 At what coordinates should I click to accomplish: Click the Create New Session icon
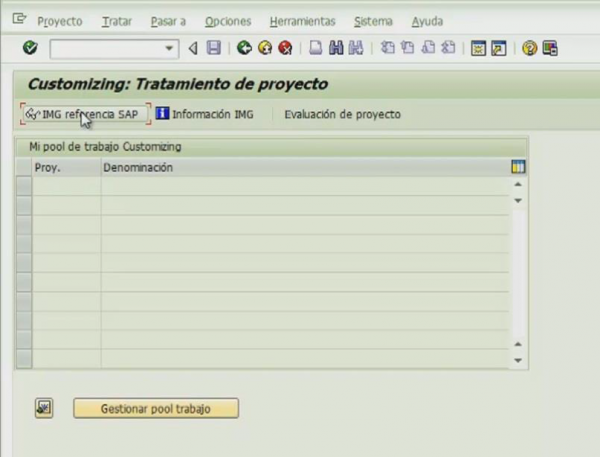tap(478, 48)
